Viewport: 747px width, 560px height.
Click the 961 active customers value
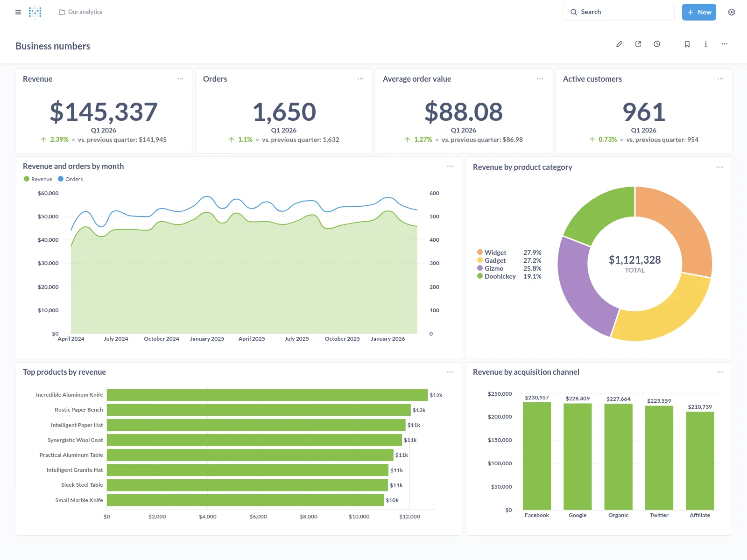tap(643, 112)
